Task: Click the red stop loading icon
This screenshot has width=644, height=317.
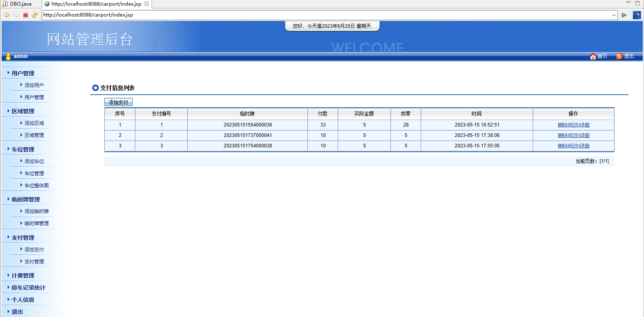Action: point(25,15)
